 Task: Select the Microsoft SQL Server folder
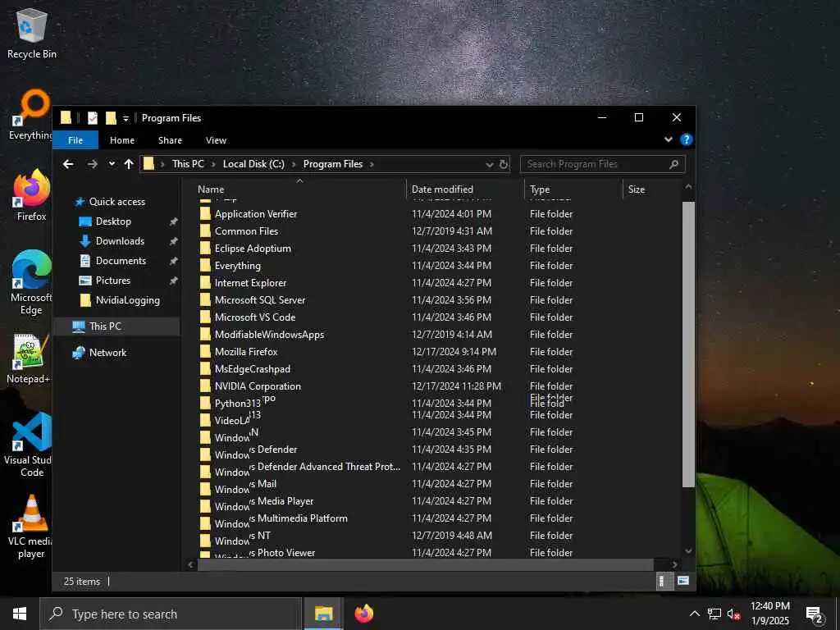[260, 300]
